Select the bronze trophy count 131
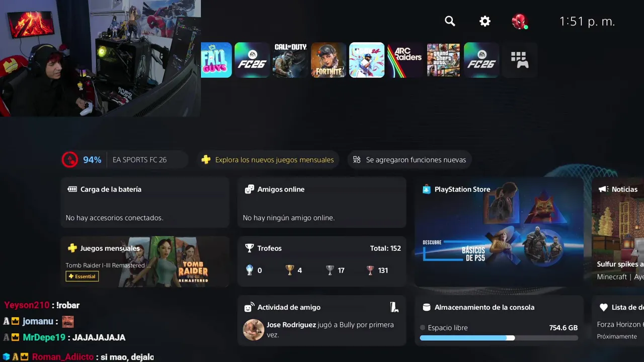 coord(377,270)
